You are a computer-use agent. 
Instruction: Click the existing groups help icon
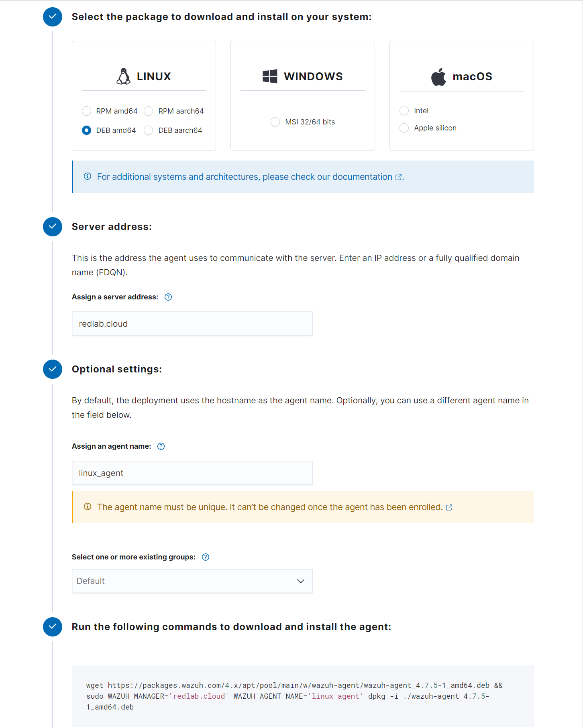click(206, 557)
